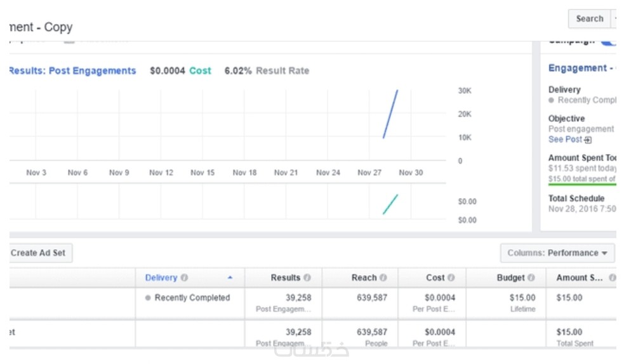
Task: Select the Results: Post Engagements metric
Action: pos(72,71)
